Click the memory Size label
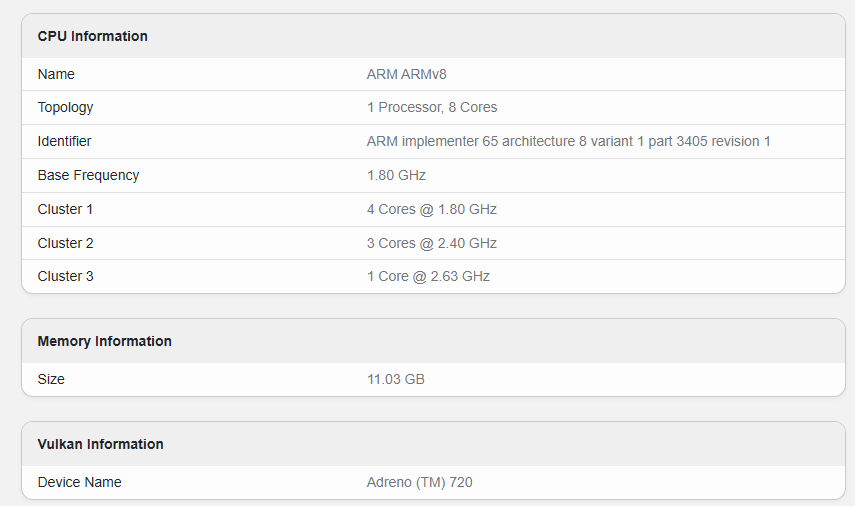Screen dimensions: 855x506 pos(51,379)
